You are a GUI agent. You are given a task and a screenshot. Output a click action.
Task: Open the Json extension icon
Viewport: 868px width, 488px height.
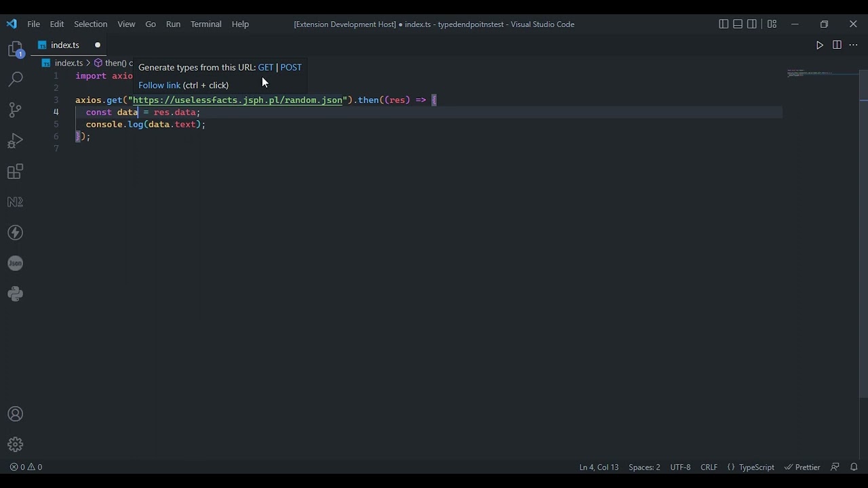pos(15,263)
